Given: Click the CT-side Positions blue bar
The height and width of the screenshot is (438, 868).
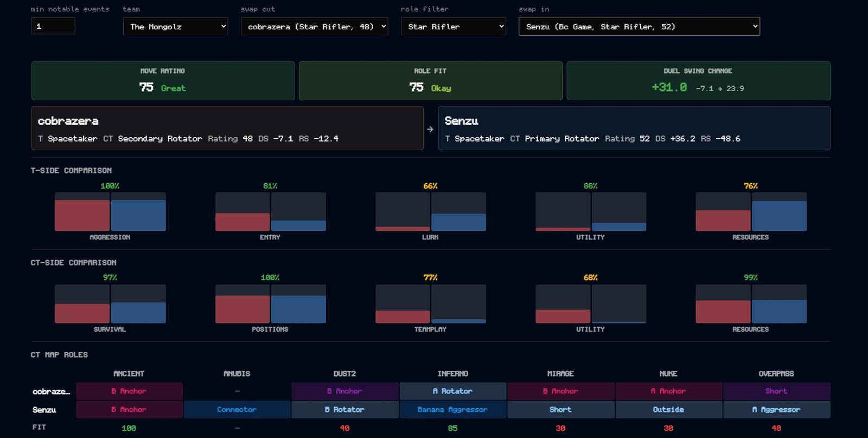Looking at the screenshot, I should pyautogui.click(x=298, y=309).
